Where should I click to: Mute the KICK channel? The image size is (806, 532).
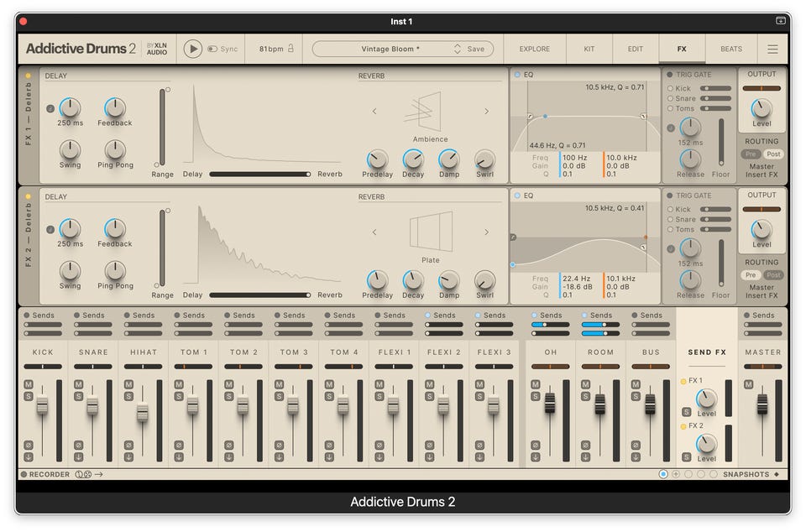pyautogui.click(x=29, y=384)
